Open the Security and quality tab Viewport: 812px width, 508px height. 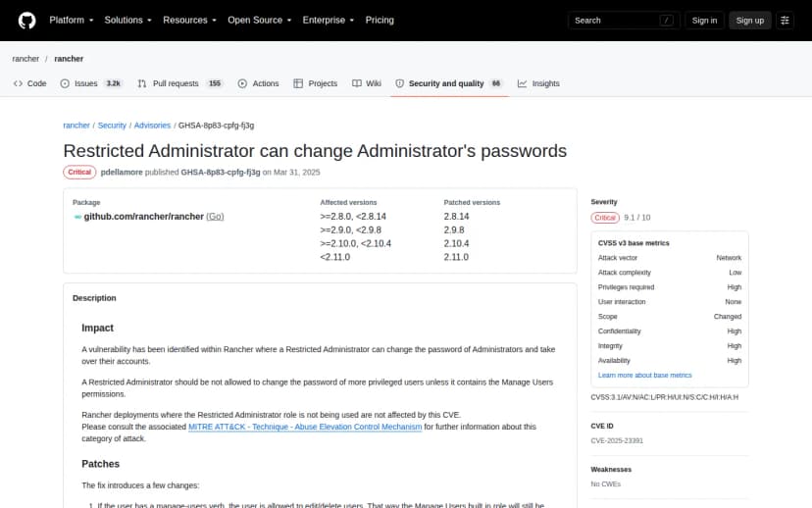click(449, 83)
